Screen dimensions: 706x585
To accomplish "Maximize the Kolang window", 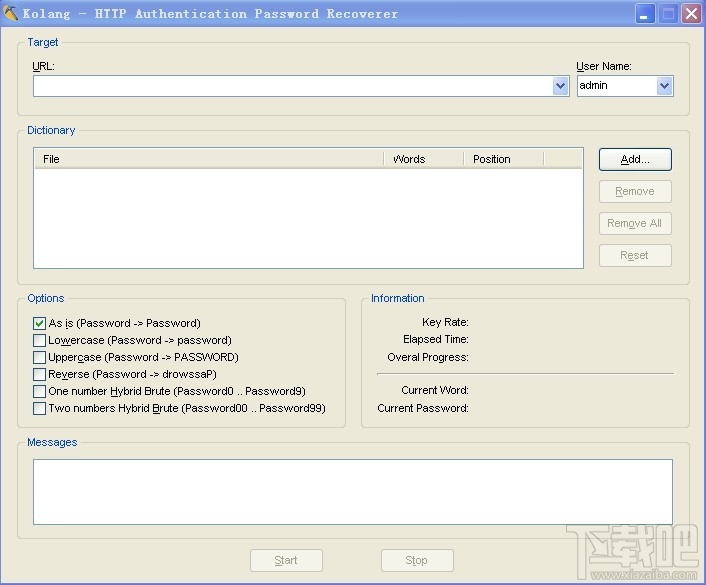I will pos(668,14).
